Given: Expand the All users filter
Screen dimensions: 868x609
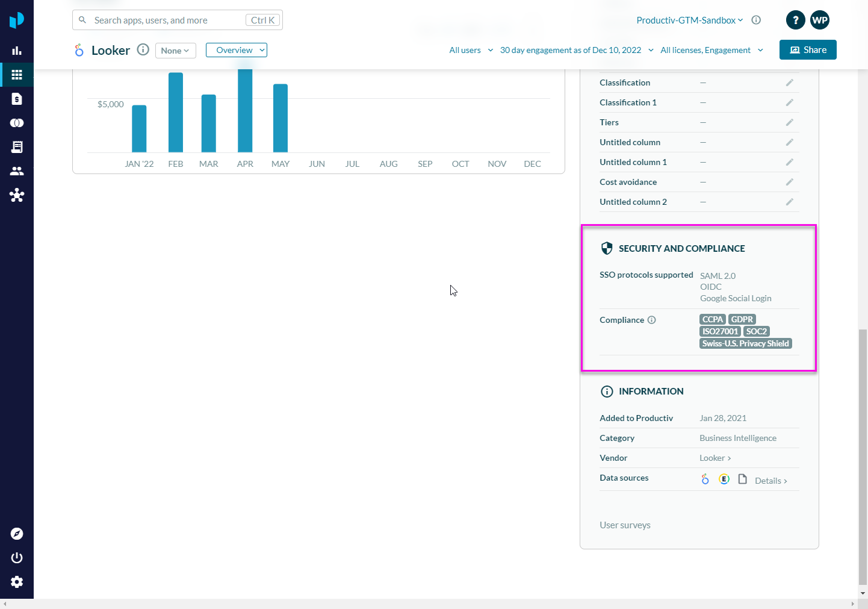Looking at the screenshot, I should pos(471,50).
